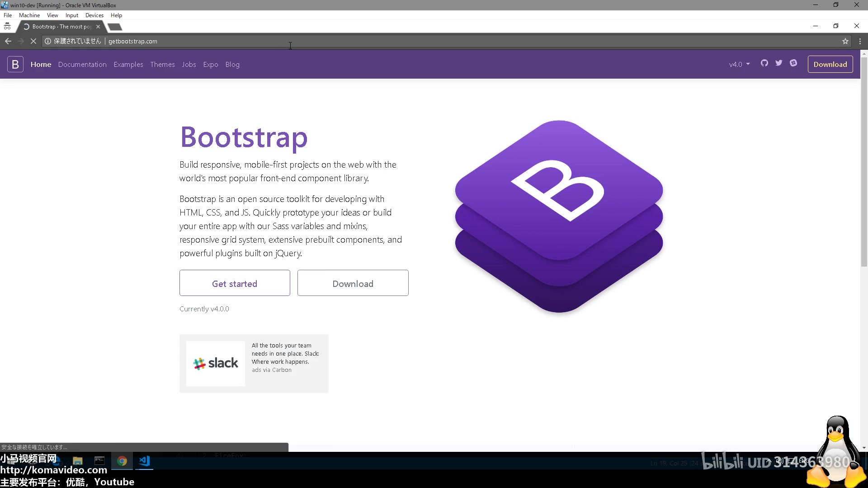Open Jobs page
This screenshot has width=868, height=488.
coord(189,64)
